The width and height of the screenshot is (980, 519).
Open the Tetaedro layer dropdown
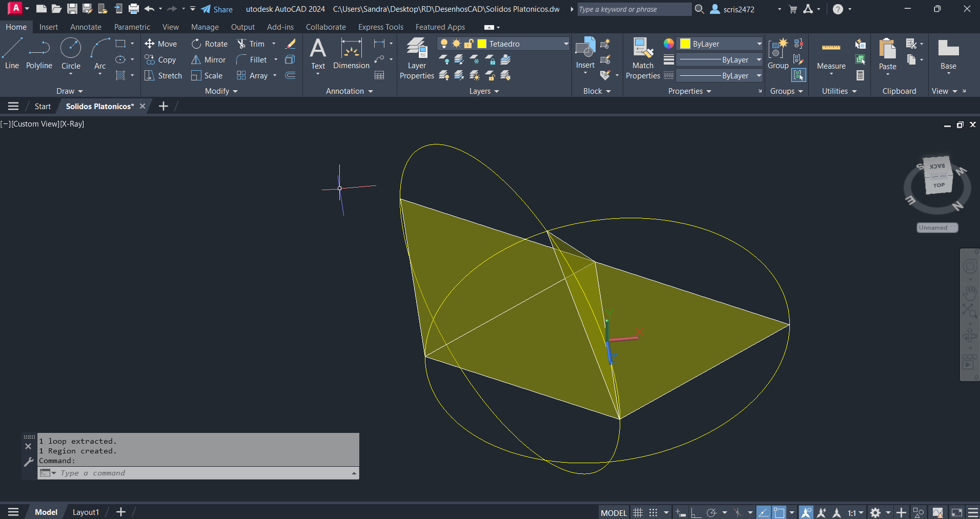[566, 44]
